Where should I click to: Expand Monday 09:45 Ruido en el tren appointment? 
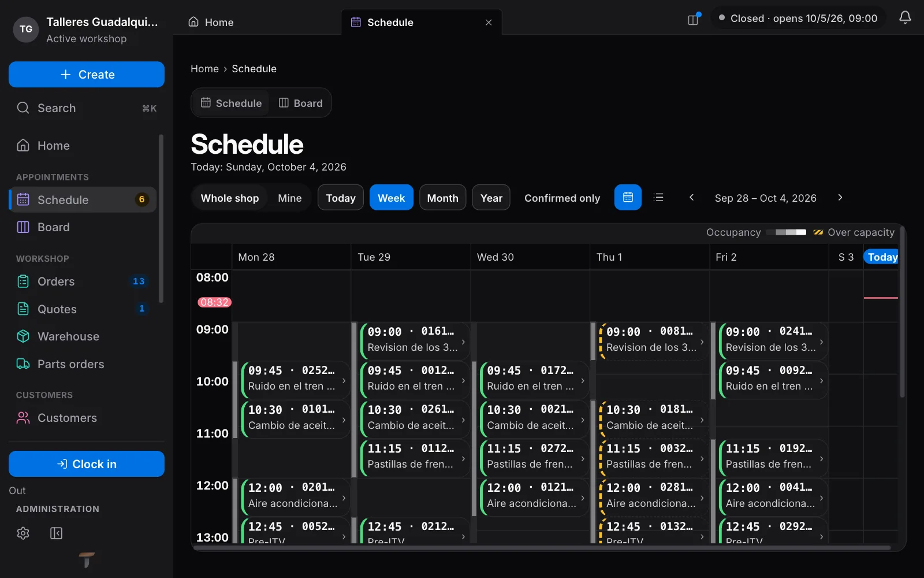(344, 381)
